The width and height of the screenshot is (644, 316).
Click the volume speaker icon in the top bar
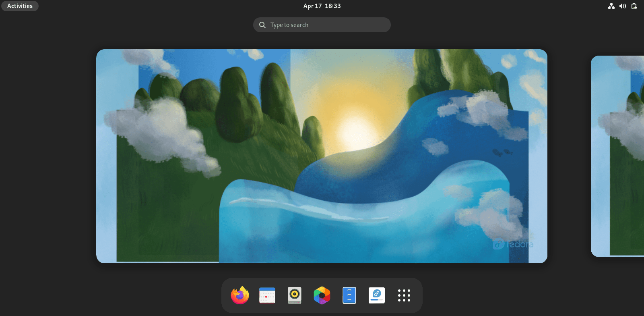tap(623, 6)
